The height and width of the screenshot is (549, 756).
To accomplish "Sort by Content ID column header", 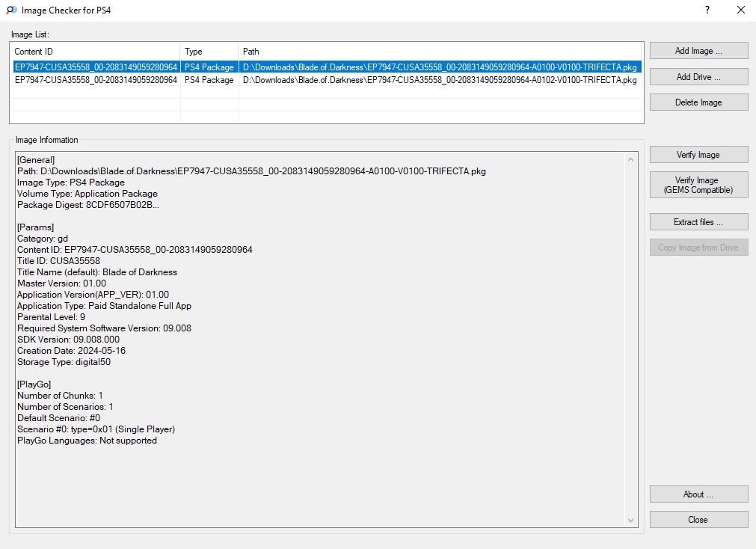I will (x=95, y=51).
